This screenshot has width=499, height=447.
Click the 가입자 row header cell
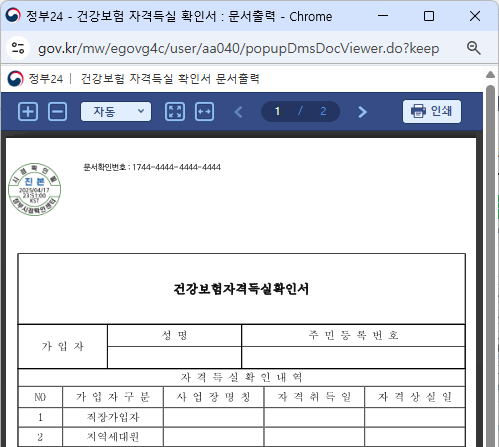point(63,346)
